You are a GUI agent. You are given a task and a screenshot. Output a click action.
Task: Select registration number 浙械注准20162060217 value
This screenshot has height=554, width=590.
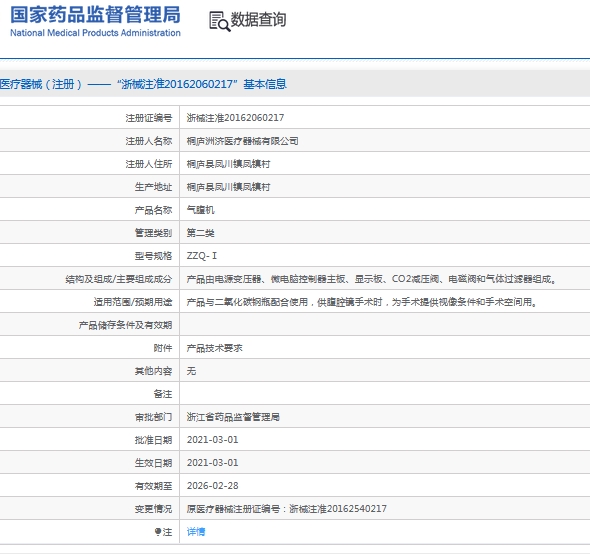click(235, 118)
